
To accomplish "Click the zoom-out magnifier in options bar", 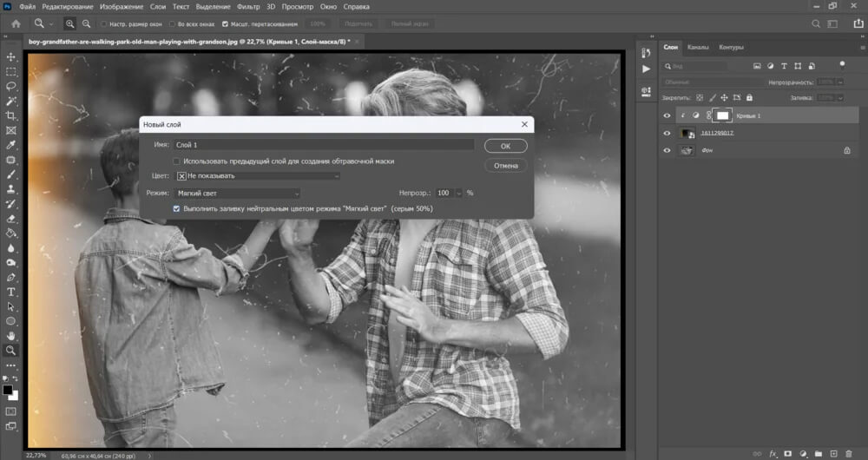I will pos(85,24).
